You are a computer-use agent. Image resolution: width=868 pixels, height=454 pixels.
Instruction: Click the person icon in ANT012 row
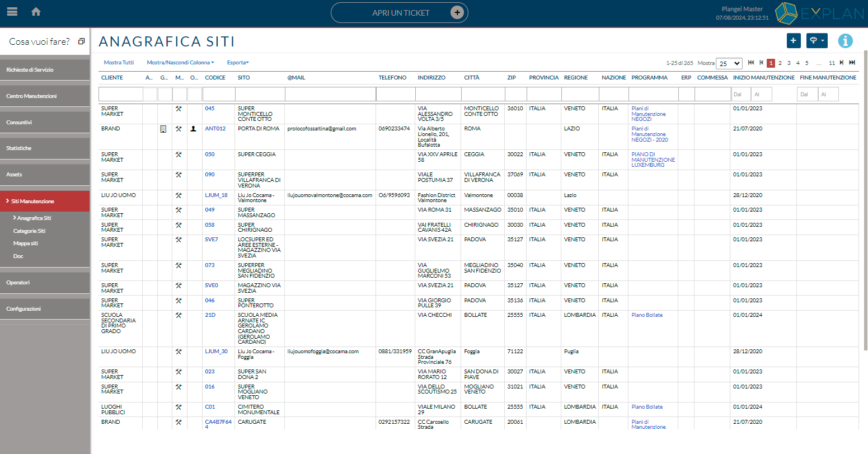[194, 129]
